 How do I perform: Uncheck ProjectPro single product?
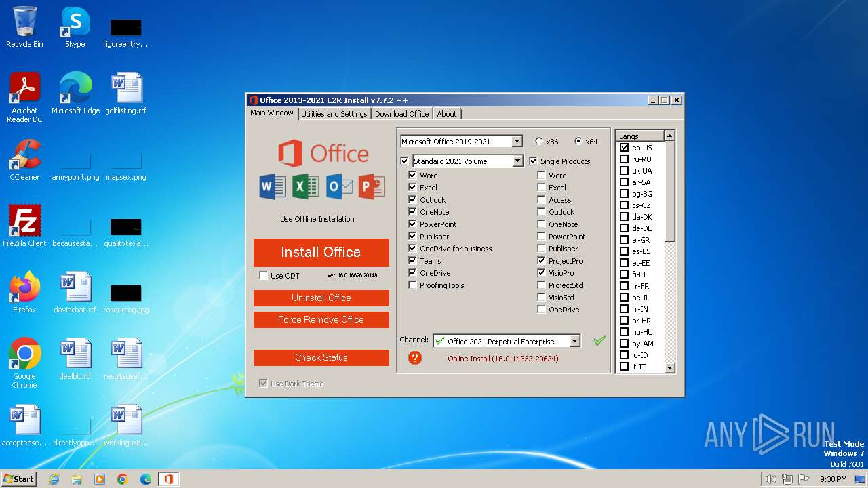click(x=541, y=260)
